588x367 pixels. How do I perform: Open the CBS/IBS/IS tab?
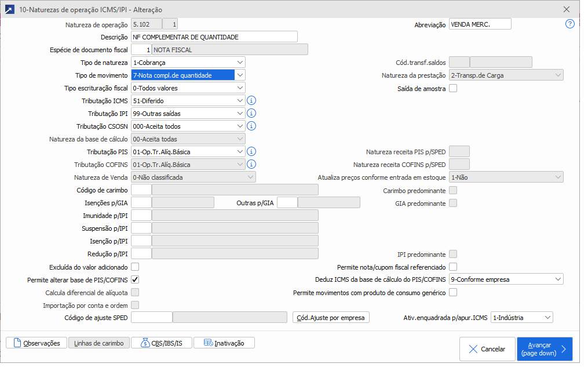(162, 343)
